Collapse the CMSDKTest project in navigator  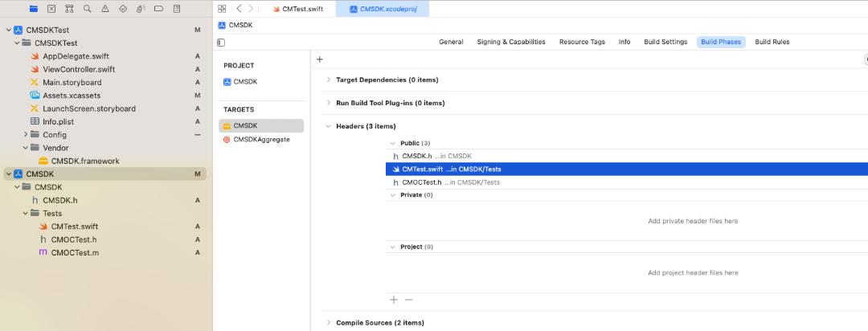click(x=8, y=30)
